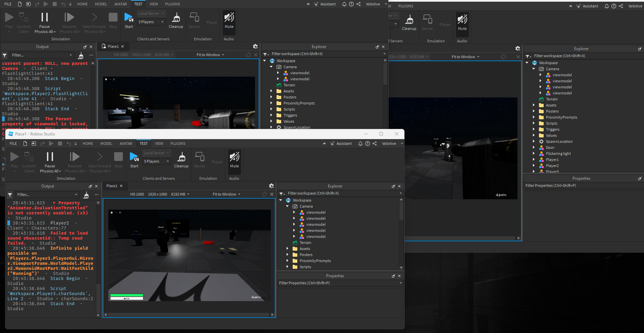Image resolution: width=644 pixels, height=333 pixels.
Task: Open the emulation settings gear above the Explorer
Action: point(271,186)
